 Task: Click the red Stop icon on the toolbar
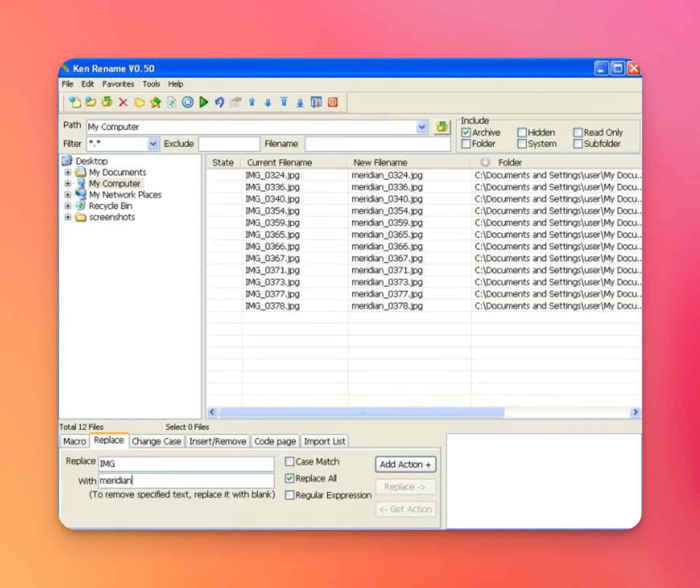(x=332, y=102)
